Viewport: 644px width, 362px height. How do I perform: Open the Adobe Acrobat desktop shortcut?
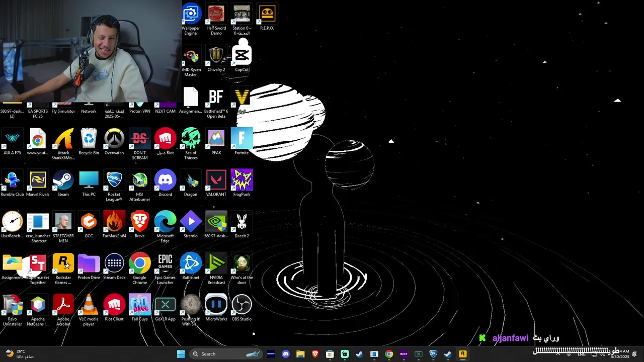pyautogui.click(x=63, y=311)
